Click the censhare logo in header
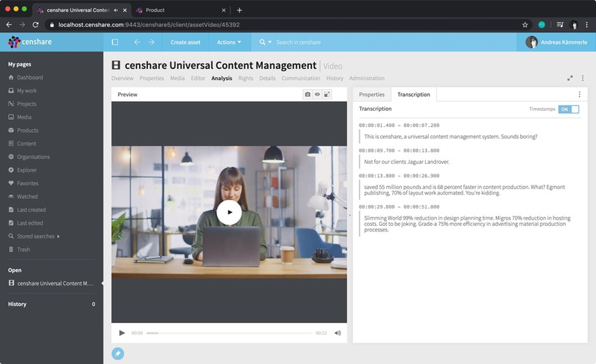This screenshot has height=364, width=596. (30, 42)
